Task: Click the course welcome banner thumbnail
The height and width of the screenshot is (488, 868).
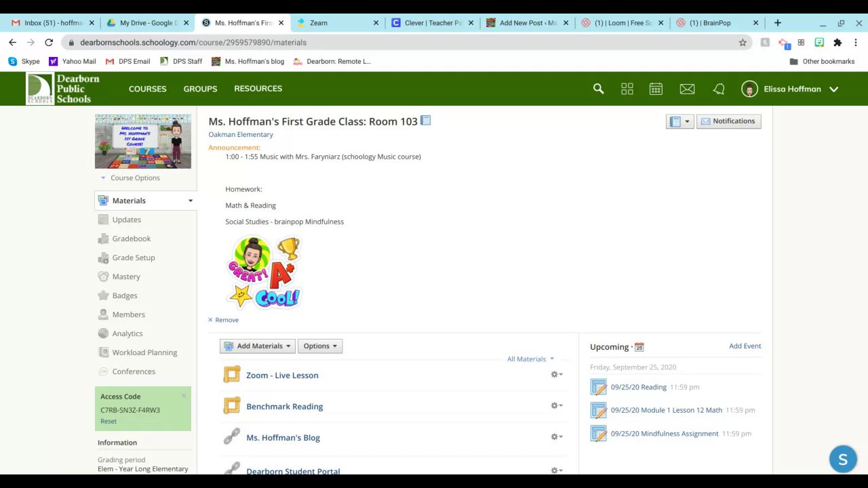Action: point(143,141)
